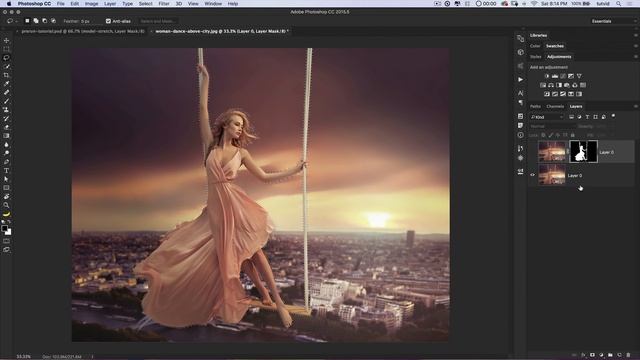640x360 pixels.
Task: Choose Add to selection mode
Action: [36, 21]
